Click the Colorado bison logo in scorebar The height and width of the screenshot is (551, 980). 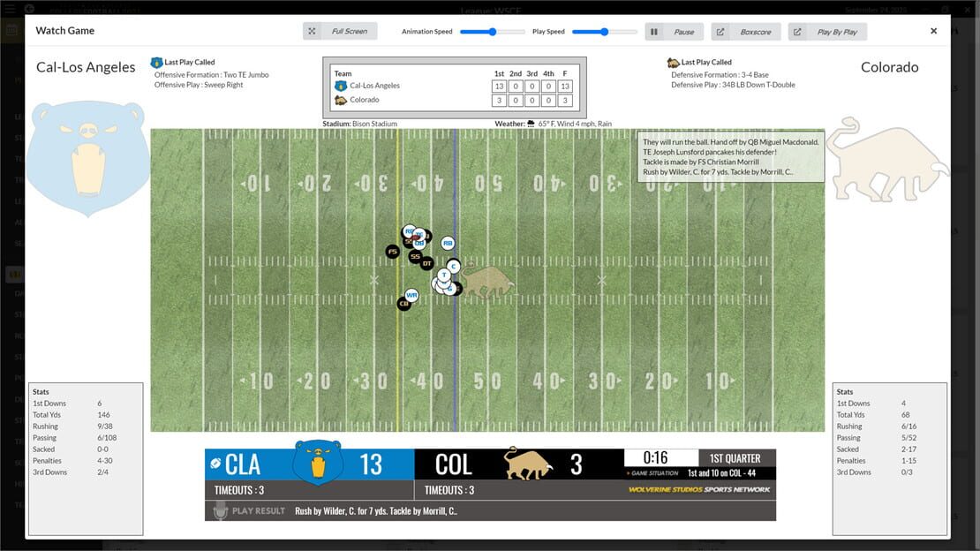click(529, 464)
